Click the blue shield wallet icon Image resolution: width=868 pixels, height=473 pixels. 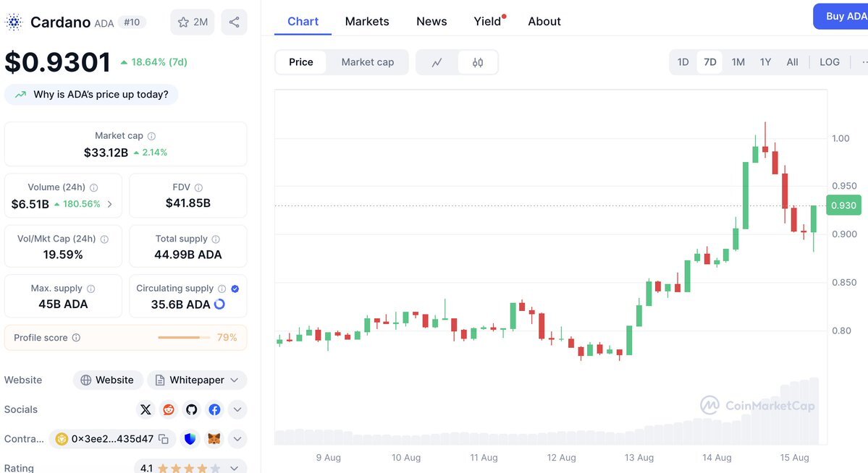point(190,439)
